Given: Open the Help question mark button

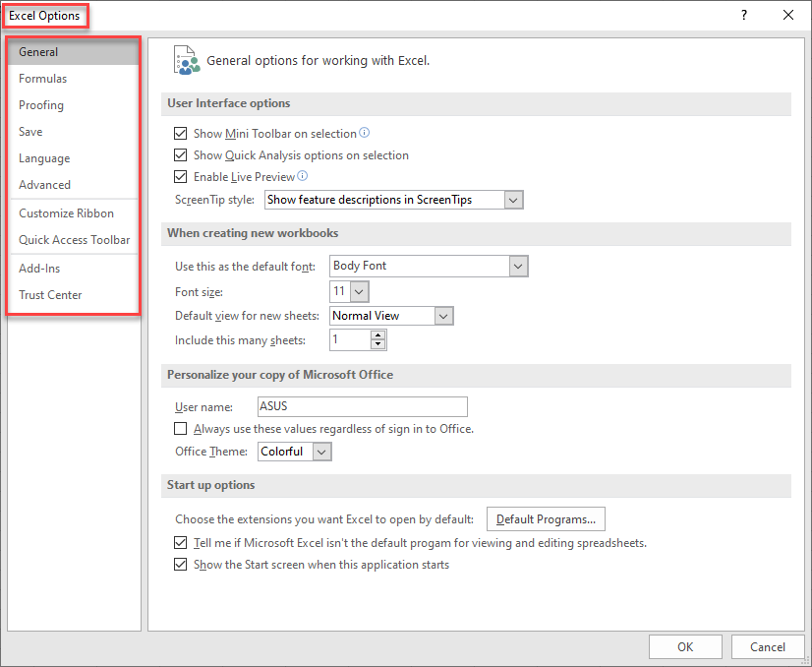Looking at the screenshot, I should click(744, 15).
